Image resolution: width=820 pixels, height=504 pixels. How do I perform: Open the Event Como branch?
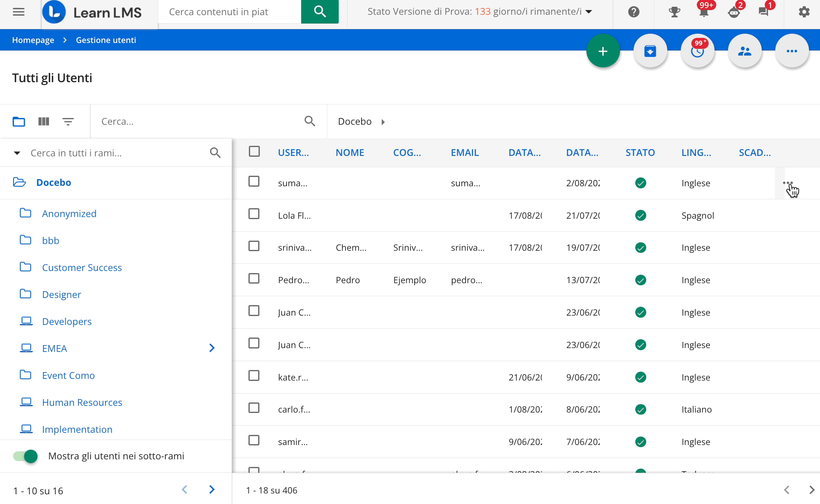pos(68,375)
